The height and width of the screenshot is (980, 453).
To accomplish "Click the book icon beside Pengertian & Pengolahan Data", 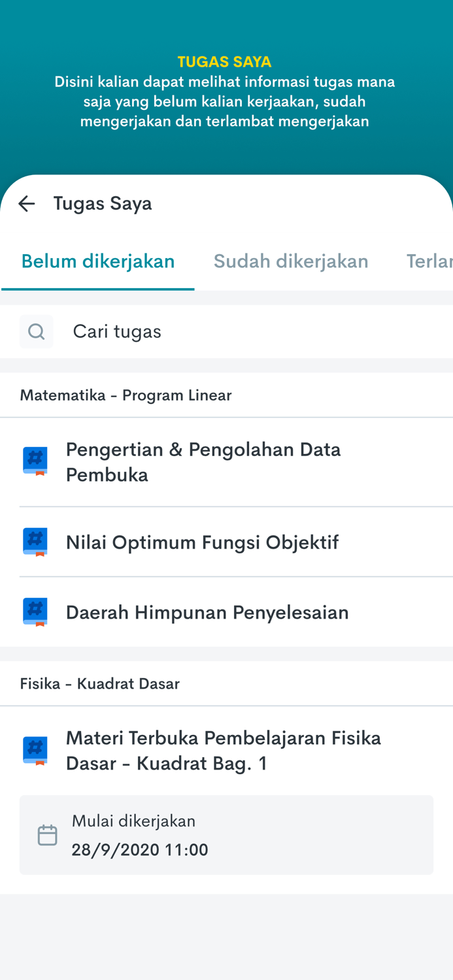I will (36, 461).
